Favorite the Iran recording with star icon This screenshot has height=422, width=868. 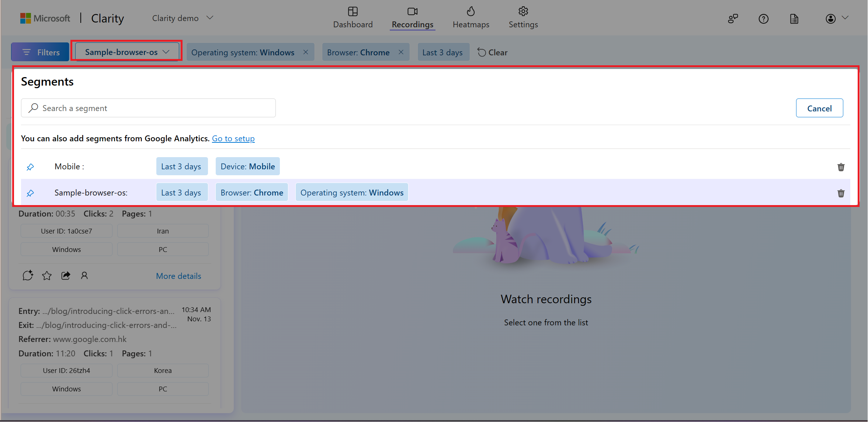(47, 276)
